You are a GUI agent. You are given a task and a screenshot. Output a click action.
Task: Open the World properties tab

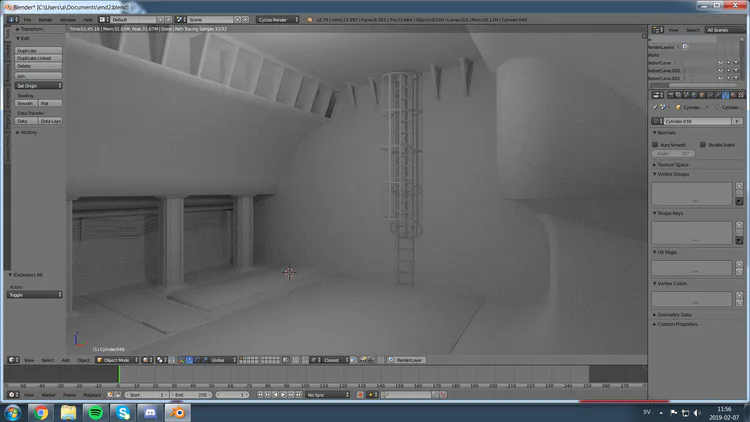pyautogui.click(x=694, y=95)
